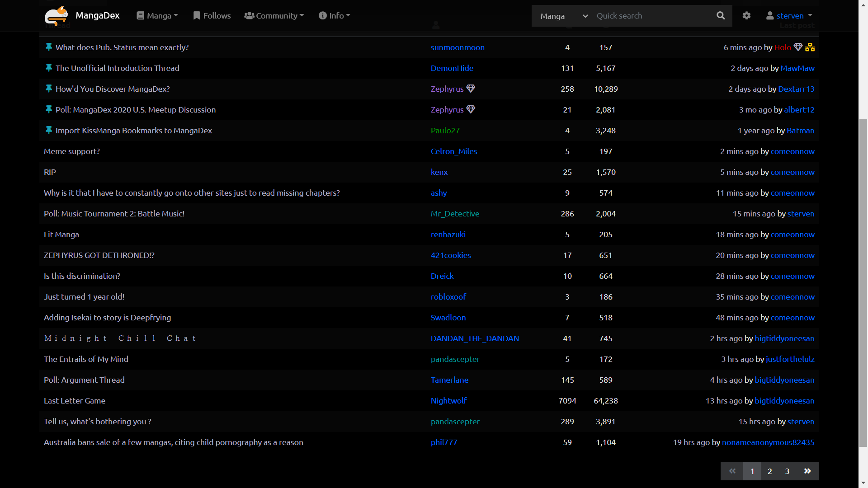The image size is (868, 488).
Task: Open The Entrails of My Mind thread
Action: point(86,359)
